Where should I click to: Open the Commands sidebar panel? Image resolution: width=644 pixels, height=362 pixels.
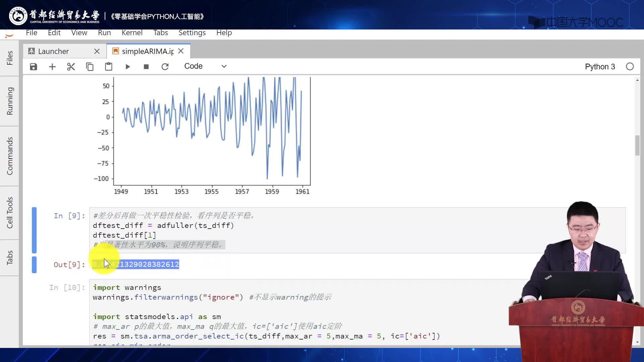(x=9, y=156)
